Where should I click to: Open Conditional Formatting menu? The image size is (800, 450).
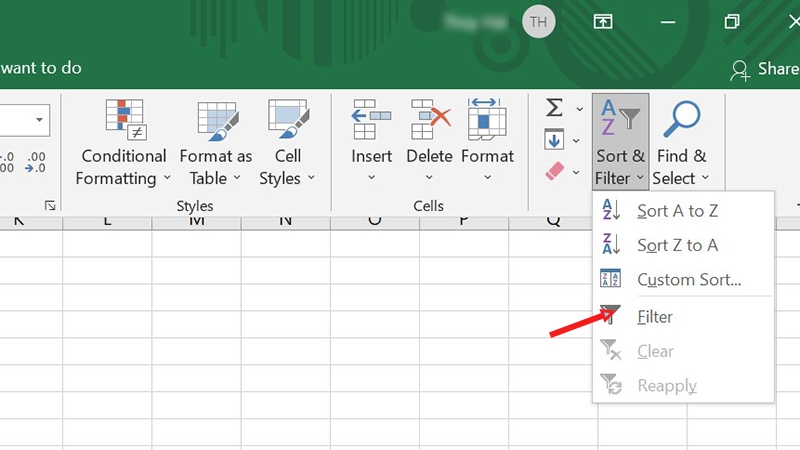(x=122, y=143)
